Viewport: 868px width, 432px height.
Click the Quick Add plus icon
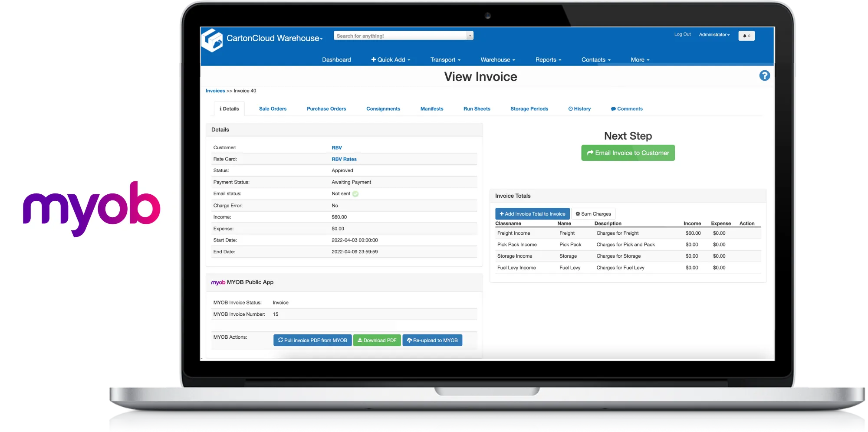[x=373, y=59]
